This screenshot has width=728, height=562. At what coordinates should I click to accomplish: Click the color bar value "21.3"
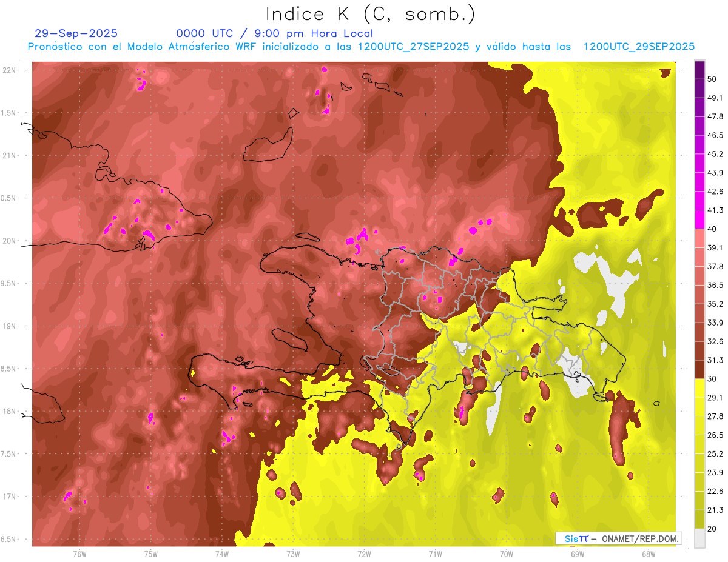[715, 510]
